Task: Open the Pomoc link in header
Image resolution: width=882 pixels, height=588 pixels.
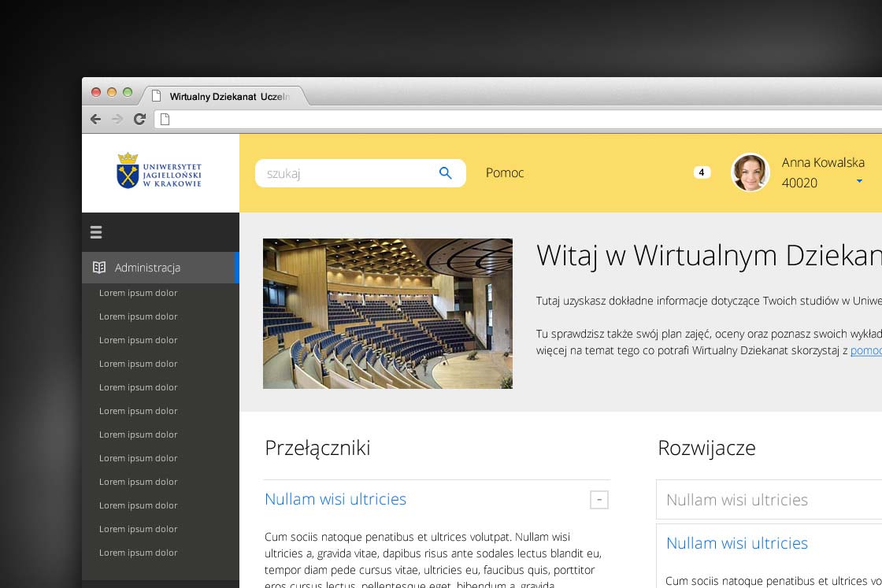Action: pos(505,173)
